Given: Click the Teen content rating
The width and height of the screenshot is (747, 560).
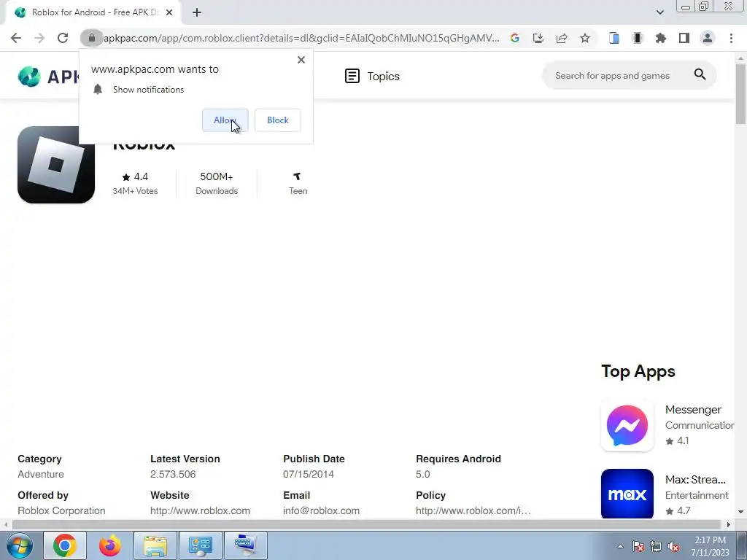Looking at the screenshot, I should [x=298, y=183].
